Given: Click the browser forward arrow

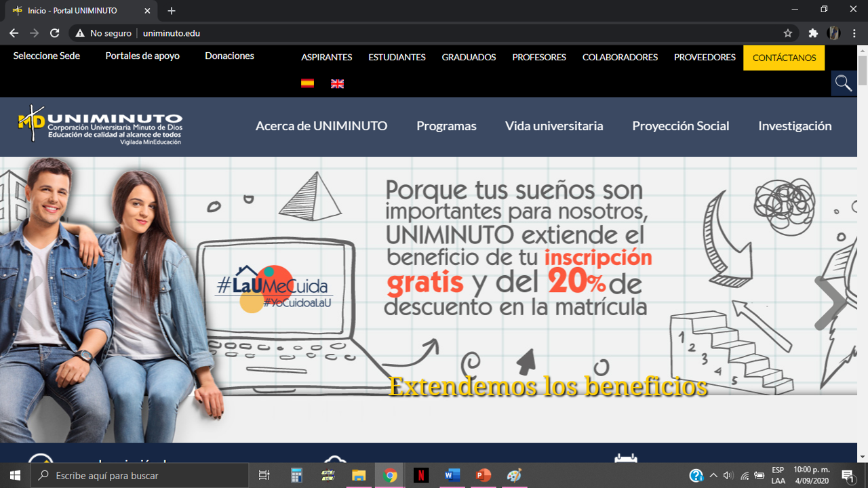Looking at the screenshot, I should click(x=35, y=33).
